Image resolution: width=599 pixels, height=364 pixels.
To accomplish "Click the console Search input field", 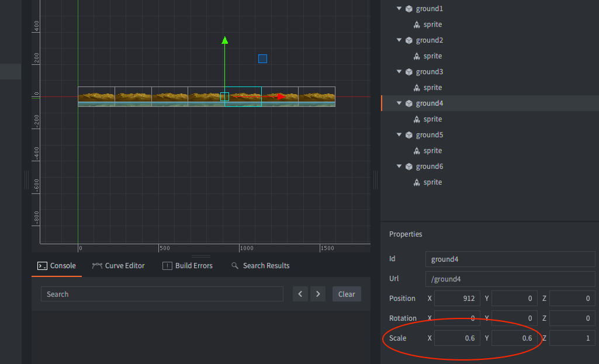I will (162, 294).
